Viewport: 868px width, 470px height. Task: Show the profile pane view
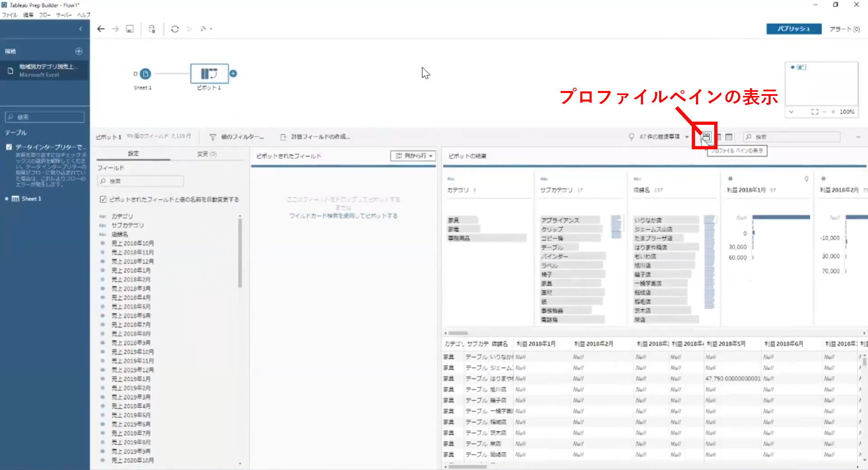click(x=706, y=137)
